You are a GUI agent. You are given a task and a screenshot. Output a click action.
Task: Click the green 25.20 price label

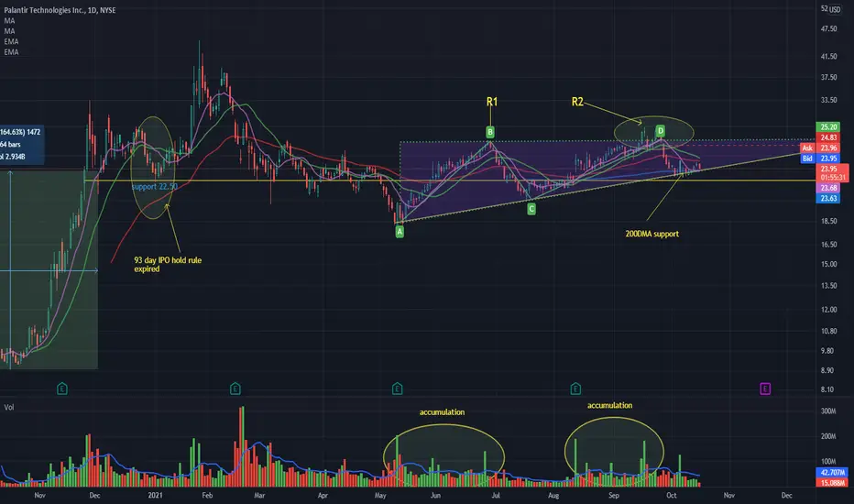[828, 127]
